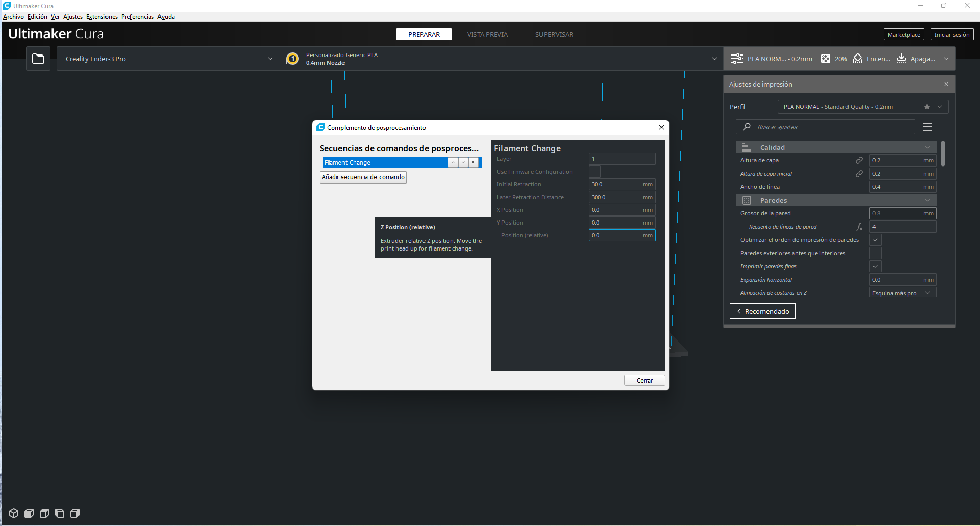Close the Ajustes de impresión panel
The height and width of the screenshot is (526, 980).
tap(946, 84)
